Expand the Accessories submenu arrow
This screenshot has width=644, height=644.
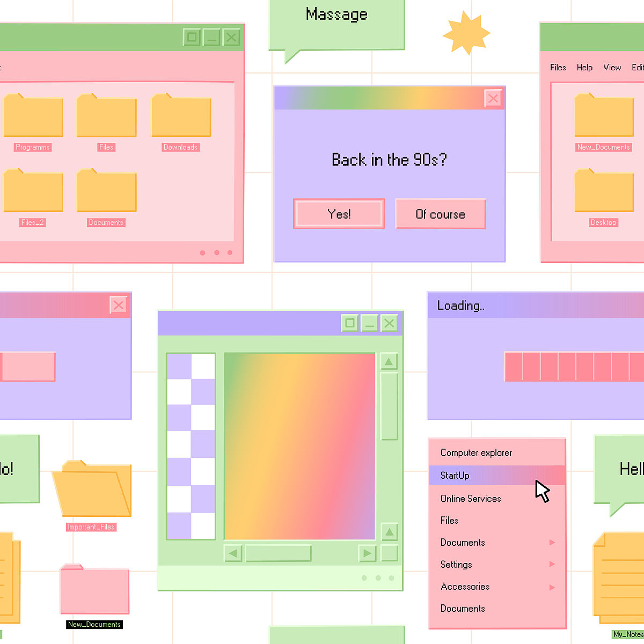pyautogui.click(x=552, y=587)
